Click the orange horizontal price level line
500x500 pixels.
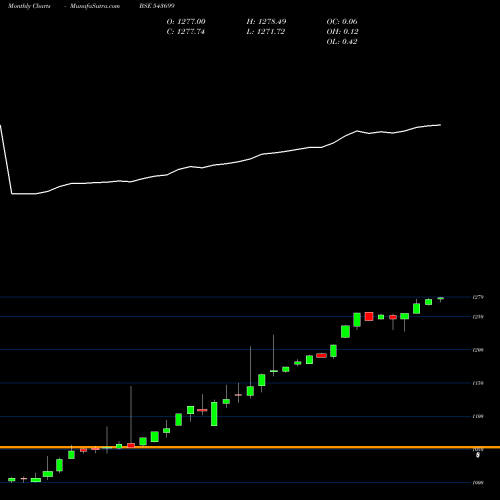tap(250, 447)
